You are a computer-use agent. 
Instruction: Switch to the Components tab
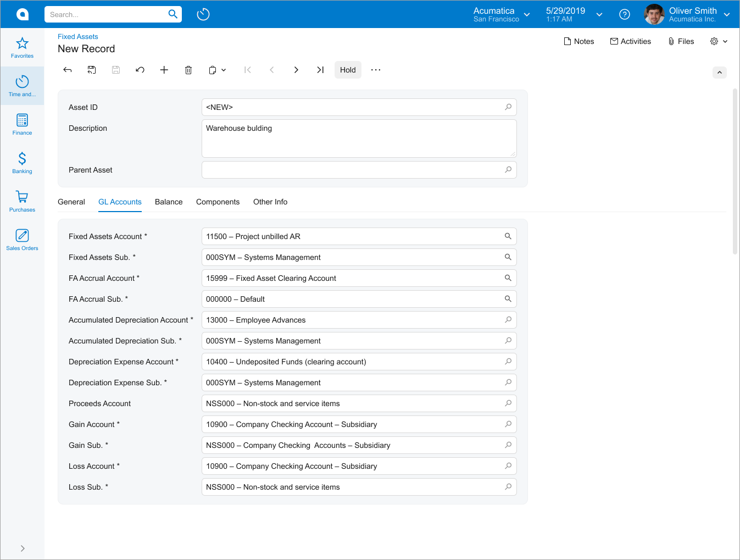218,202
